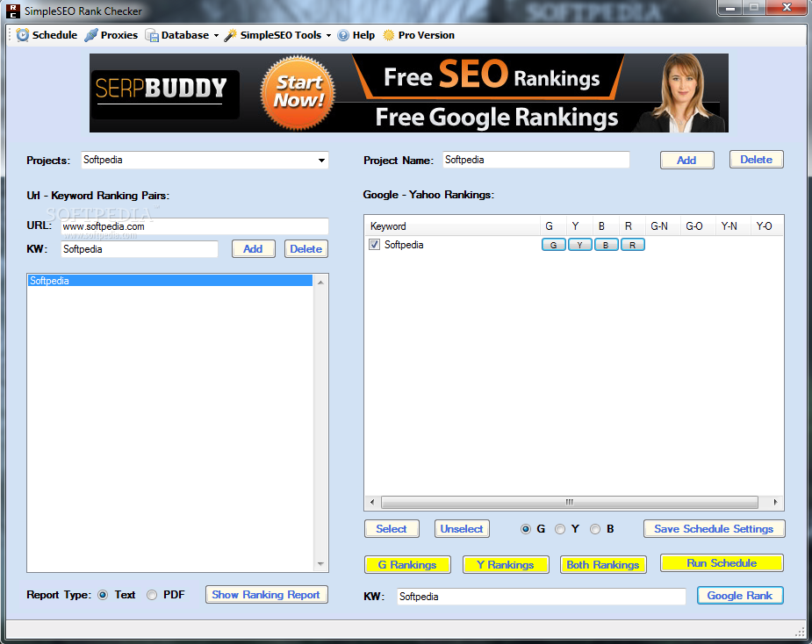
Task: Click keyword list scroll up arrow
Action: (x=320, y=283)
